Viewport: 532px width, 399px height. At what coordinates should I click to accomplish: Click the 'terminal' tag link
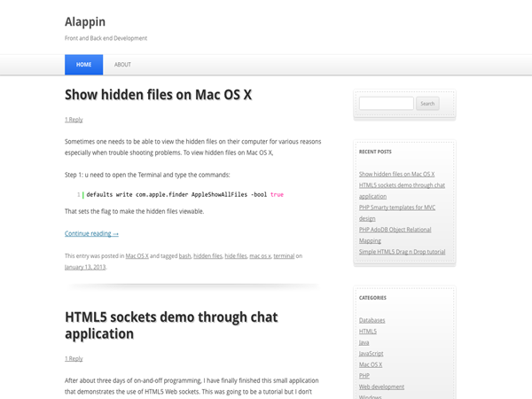(284, 256)
